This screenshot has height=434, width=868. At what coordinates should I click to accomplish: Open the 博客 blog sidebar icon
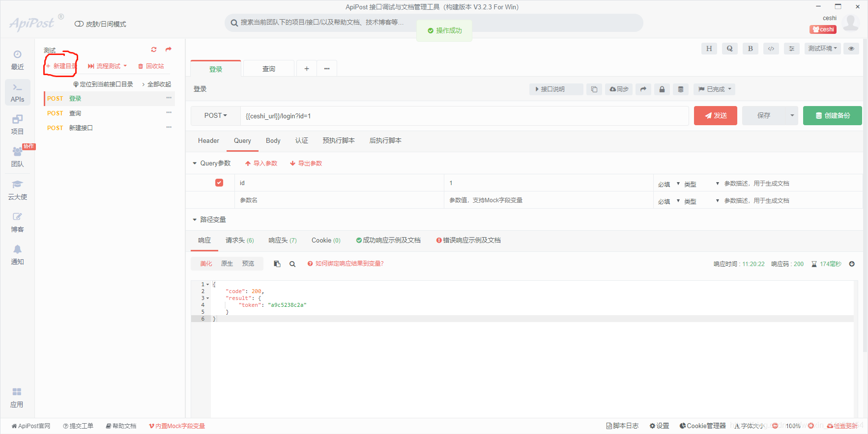17,222
